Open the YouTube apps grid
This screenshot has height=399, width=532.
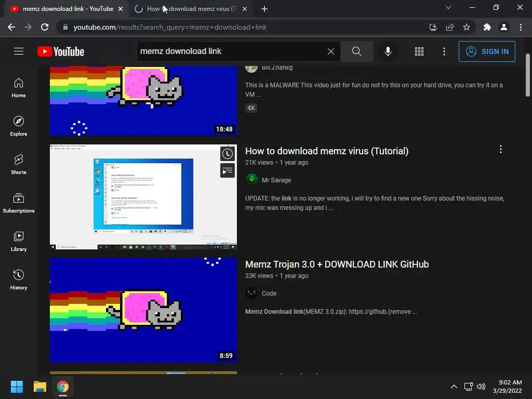(419, 51)
